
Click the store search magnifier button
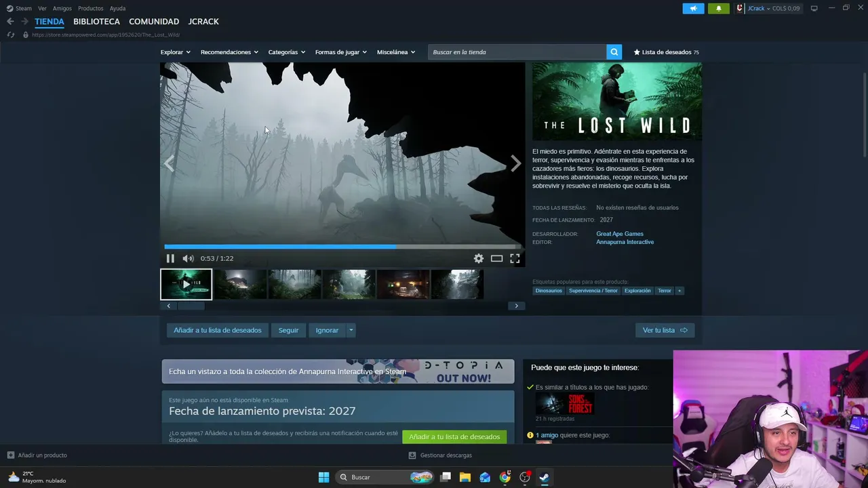click(614, 52)
